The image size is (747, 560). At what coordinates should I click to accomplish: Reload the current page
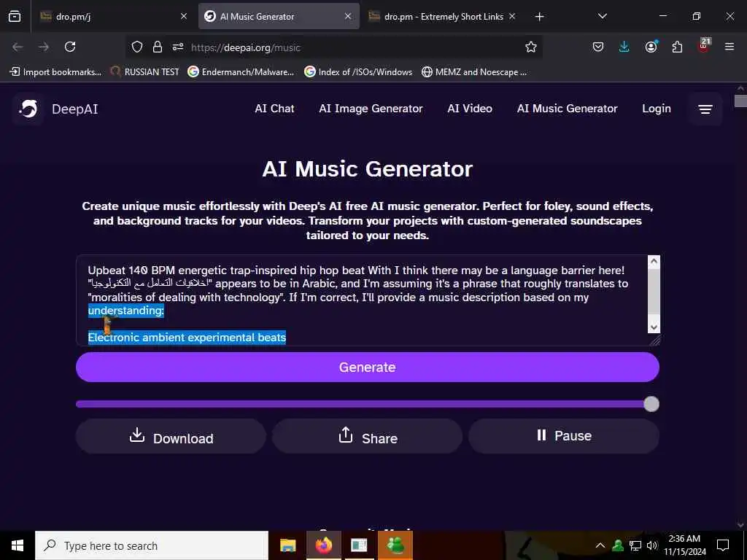click(x=70, y=47)
